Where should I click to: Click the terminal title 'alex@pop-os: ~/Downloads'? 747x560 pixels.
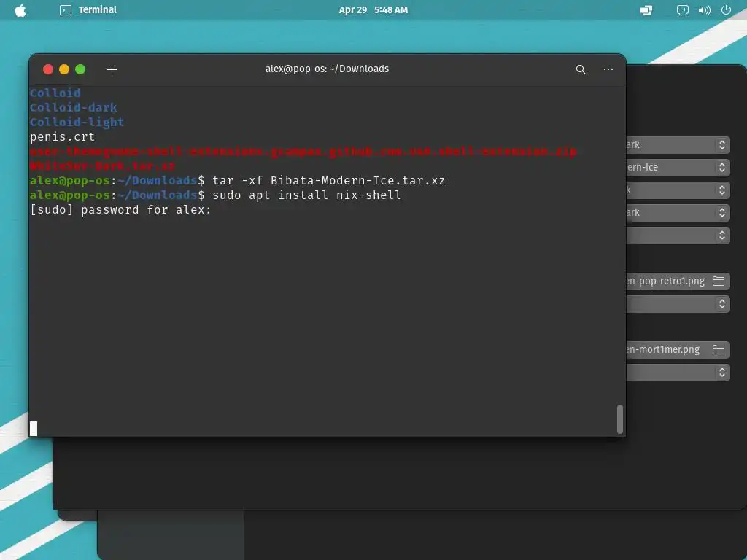pos(327,69)
